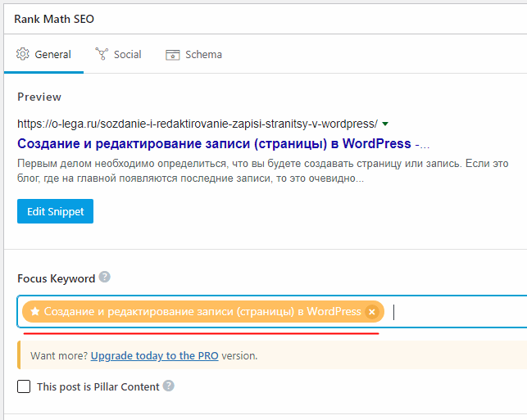Click the General gear icon

coord(23,54)
